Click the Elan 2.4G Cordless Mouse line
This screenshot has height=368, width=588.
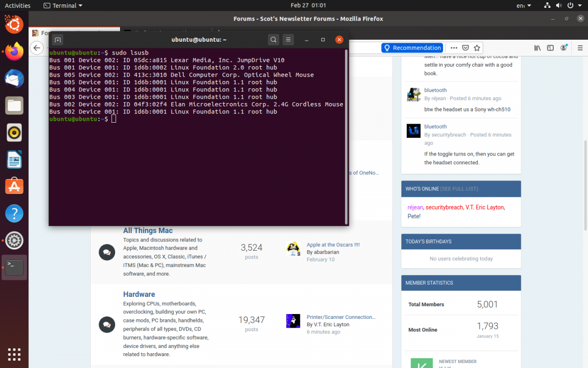tap(196, 104)
